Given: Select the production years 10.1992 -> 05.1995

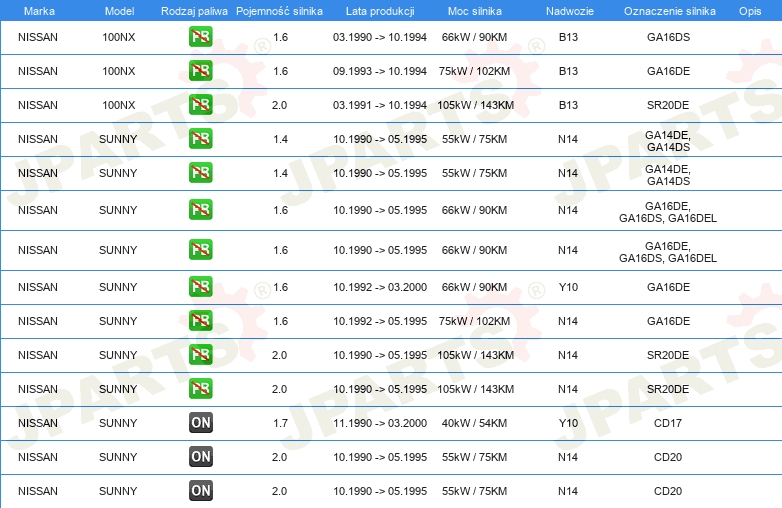Looking at the screenshot, I should pos(380,321).
